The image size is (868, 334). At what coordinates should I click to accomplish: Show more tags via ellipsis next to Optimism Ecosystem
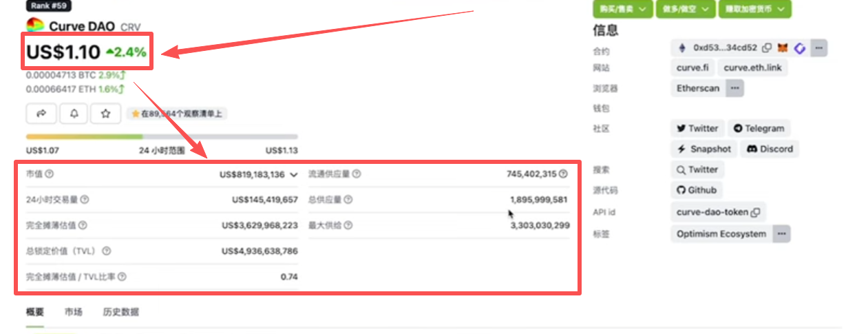(x=781, y=234)
